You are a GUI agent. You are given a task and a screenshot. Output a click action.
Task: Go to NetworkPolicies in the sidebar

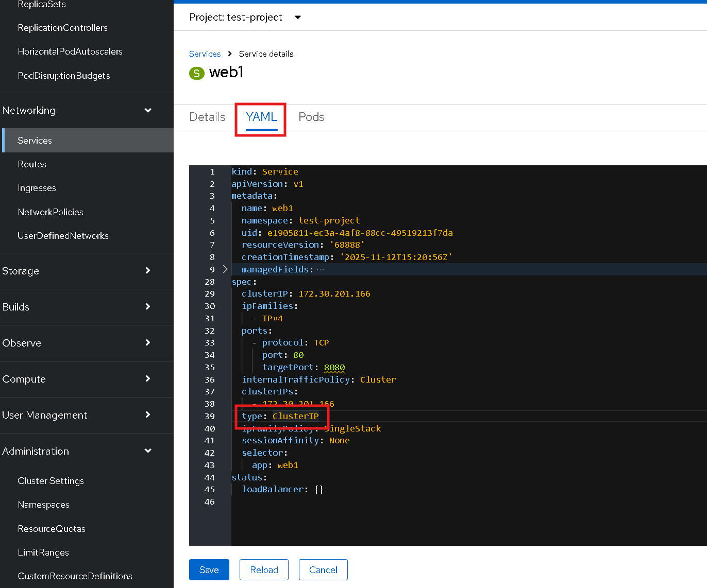pos(50,212)
